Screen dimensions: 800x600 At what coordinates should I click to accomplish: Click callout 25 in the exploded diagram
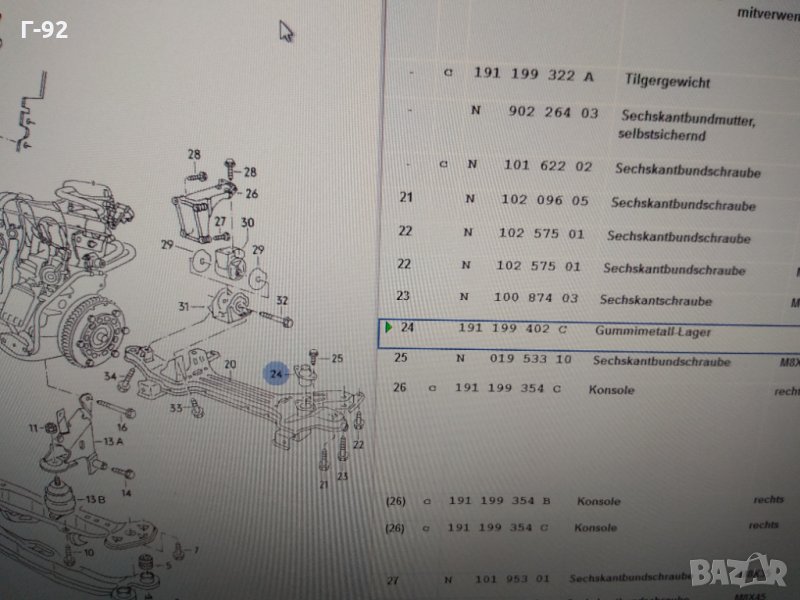tap(337, 358)
